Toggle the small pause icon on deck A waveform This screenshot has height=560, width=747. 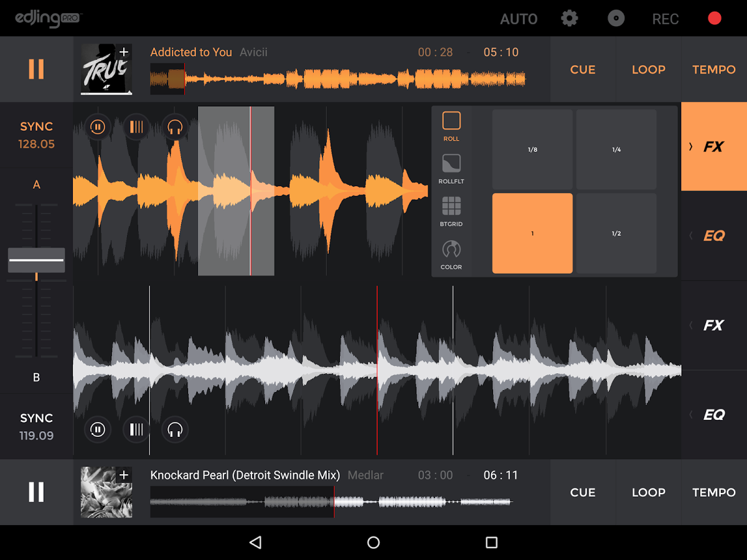[x=98, y=126]
